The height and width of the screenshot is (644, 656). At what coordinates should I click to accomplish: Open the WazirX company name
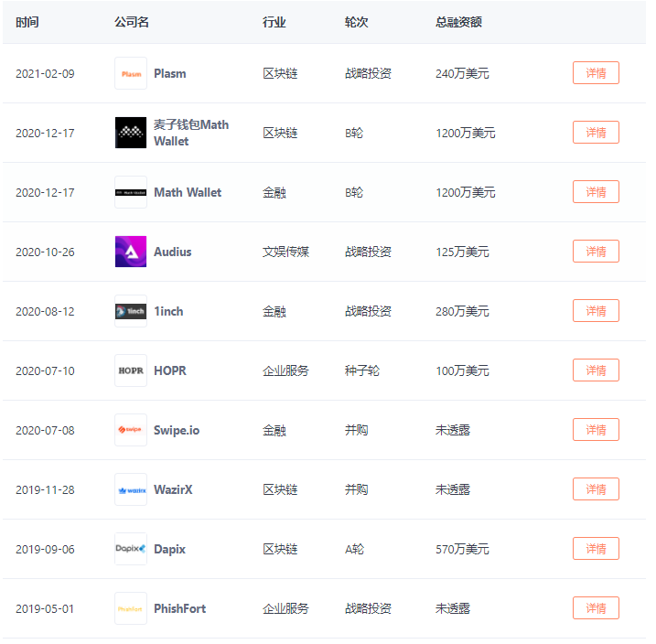click(x=173, y=489)
